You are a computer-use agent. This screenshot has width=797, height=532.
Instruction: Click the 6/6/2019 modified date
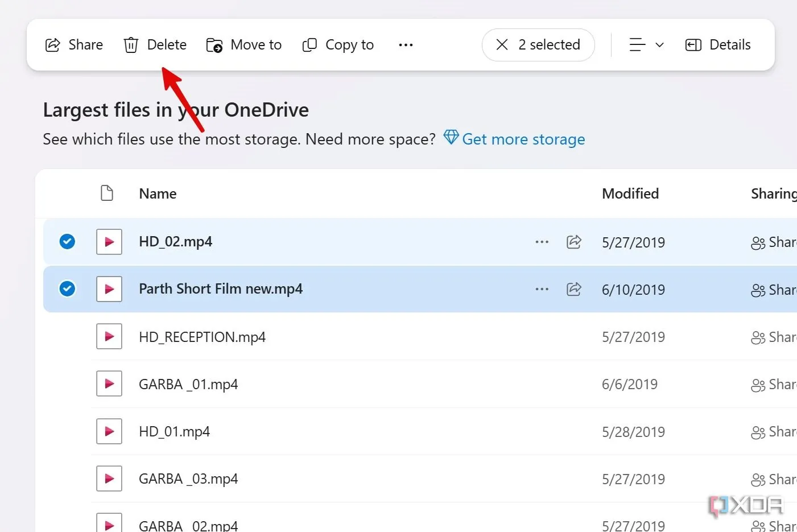(630, 385)
